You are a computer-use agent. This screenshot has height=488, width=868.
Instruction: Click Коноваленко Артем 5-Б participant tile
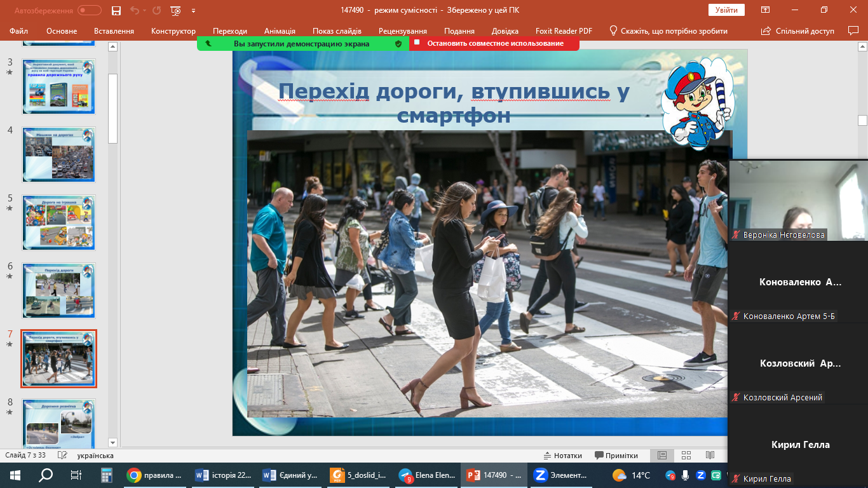pyautogui.click(x=797, y=281)
